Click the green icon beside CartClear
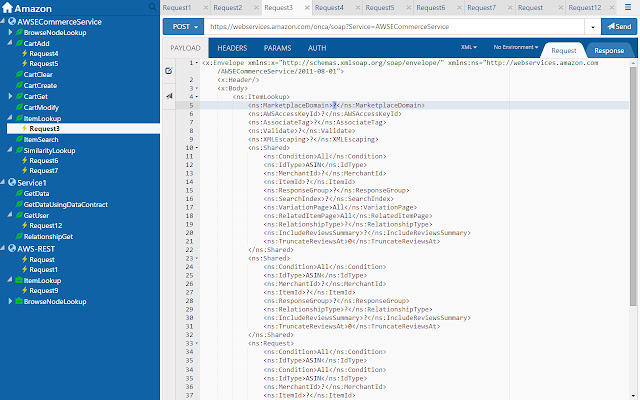The height and width of the screenshot is (400, 640). coord(18,75)
